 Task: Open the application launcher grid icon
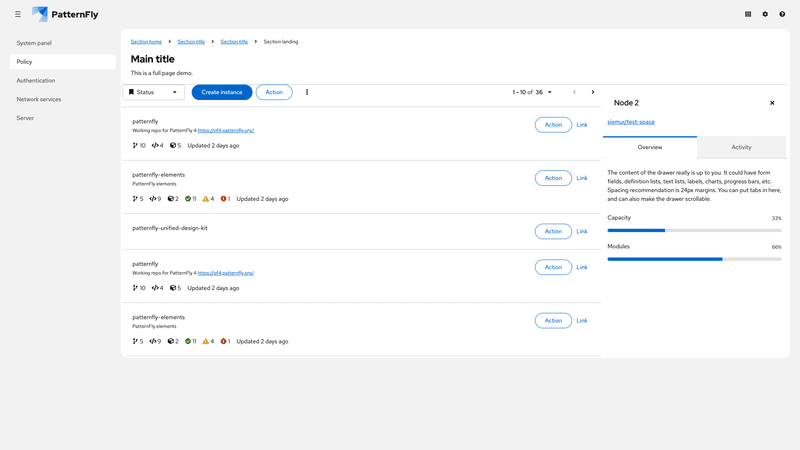(748, 14)
